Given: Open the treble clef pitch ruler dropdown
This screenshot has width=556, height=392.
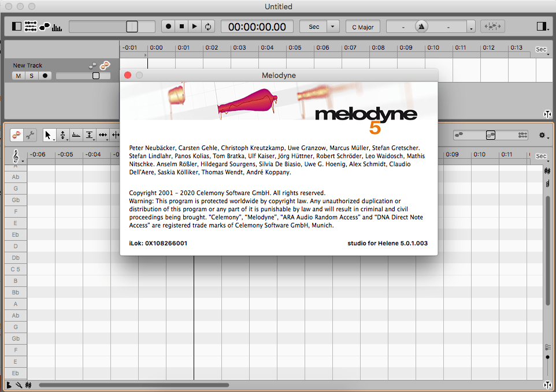Looking at the screenshot, I should pyautogui.click(x=17, y=156).
